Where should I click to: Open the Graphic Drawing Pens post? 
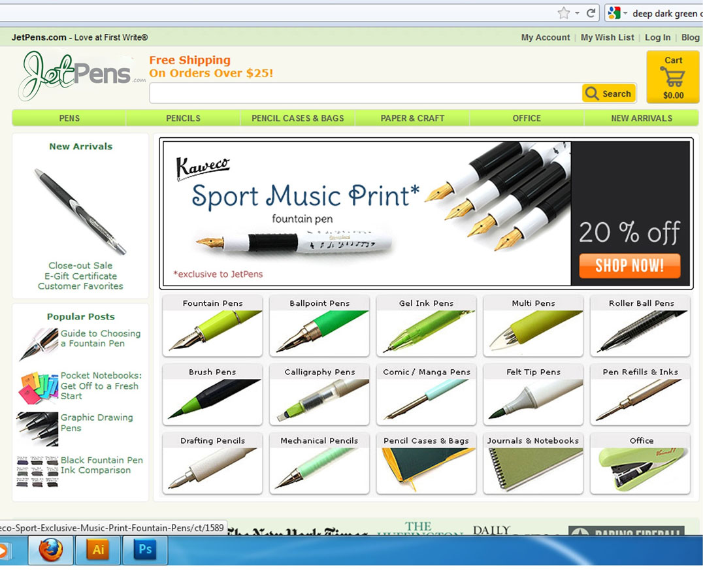97,423
